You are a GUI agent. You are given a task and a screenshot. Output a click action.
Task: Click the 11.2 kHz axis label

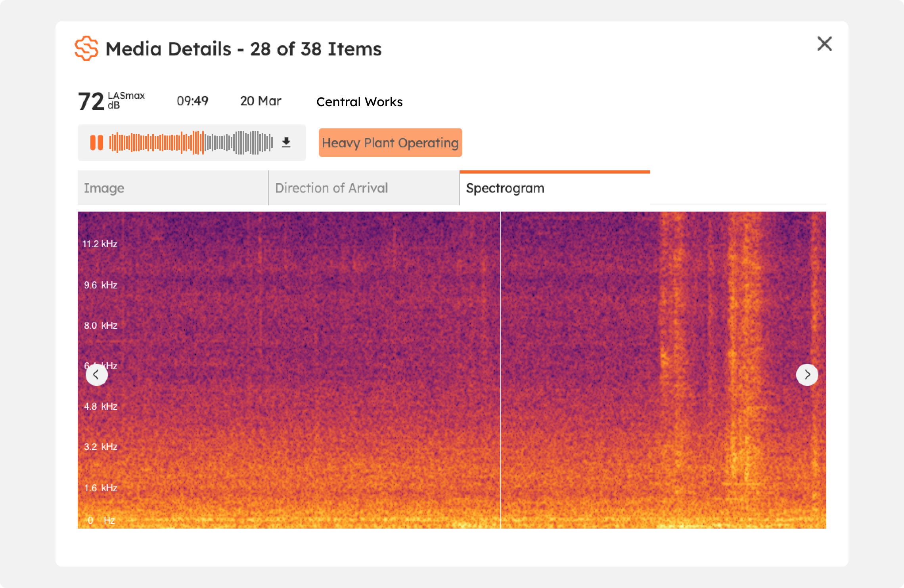100,244
